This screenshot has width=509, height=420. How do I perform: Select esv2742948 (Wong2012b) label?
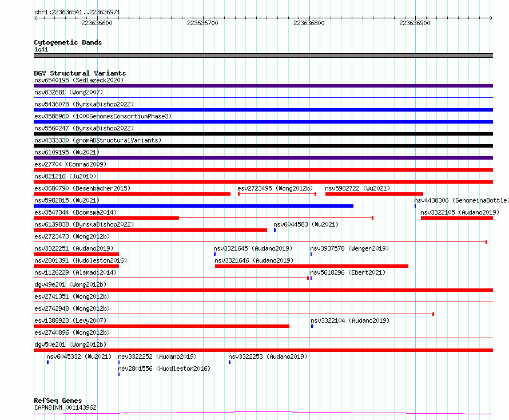[x=72, y=308]
